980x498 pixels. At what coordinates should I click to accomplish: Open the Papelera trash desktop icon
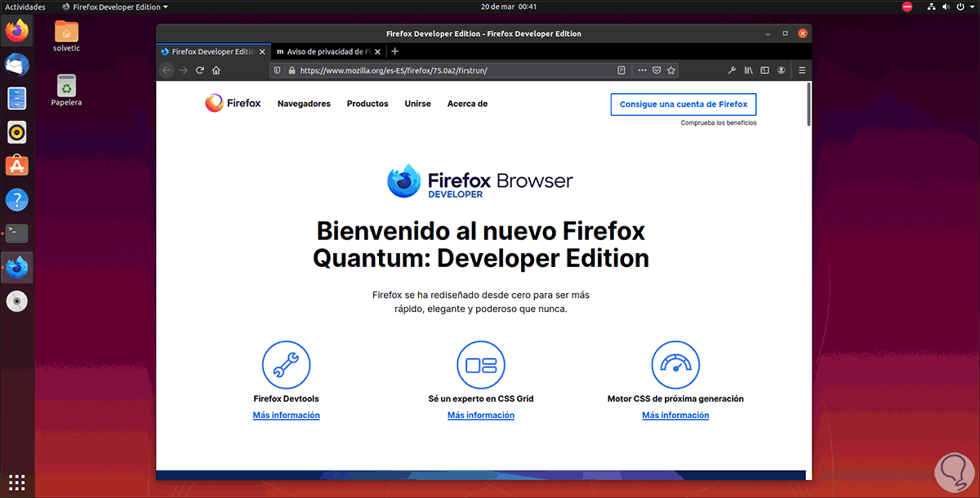point(66,90)
